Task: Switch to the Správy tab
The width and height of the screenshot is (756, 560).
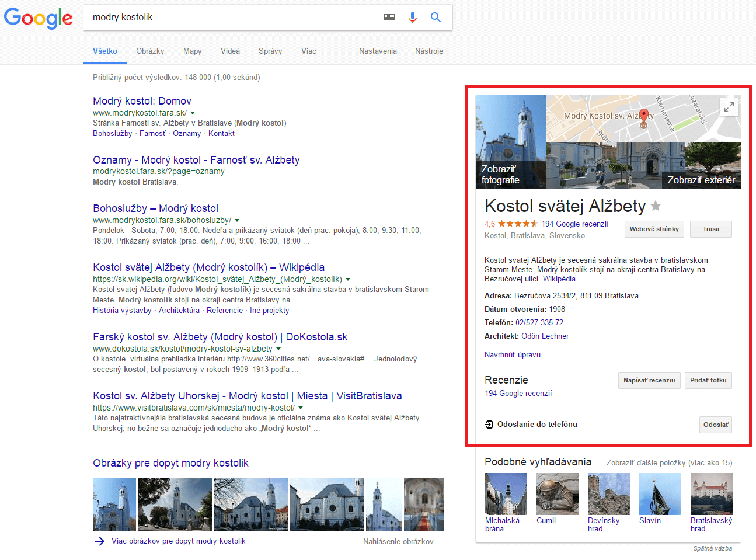Action: [x=270, y=51]
